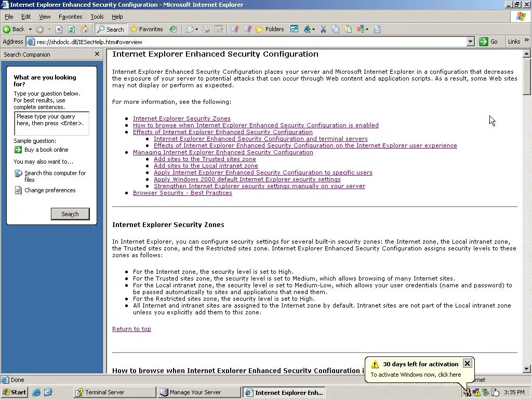This screenshot has width=532, height=399.
Task: Click the Copy toolbar icon
Action: [x=336, y=29]
